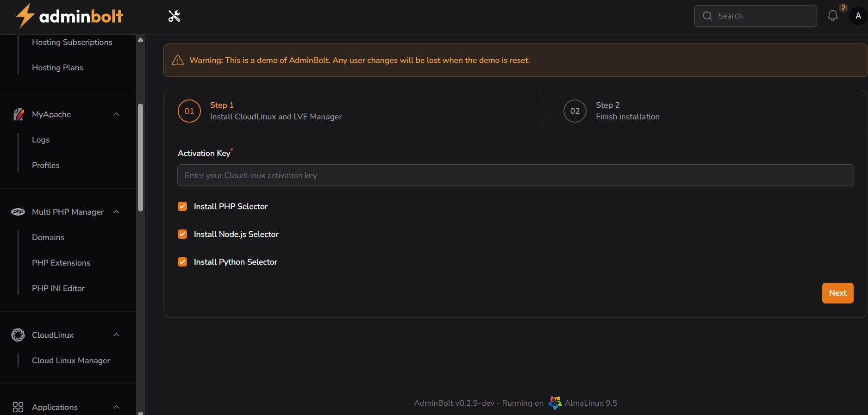
Task: Open user avatar A menu
Action: 858,16
